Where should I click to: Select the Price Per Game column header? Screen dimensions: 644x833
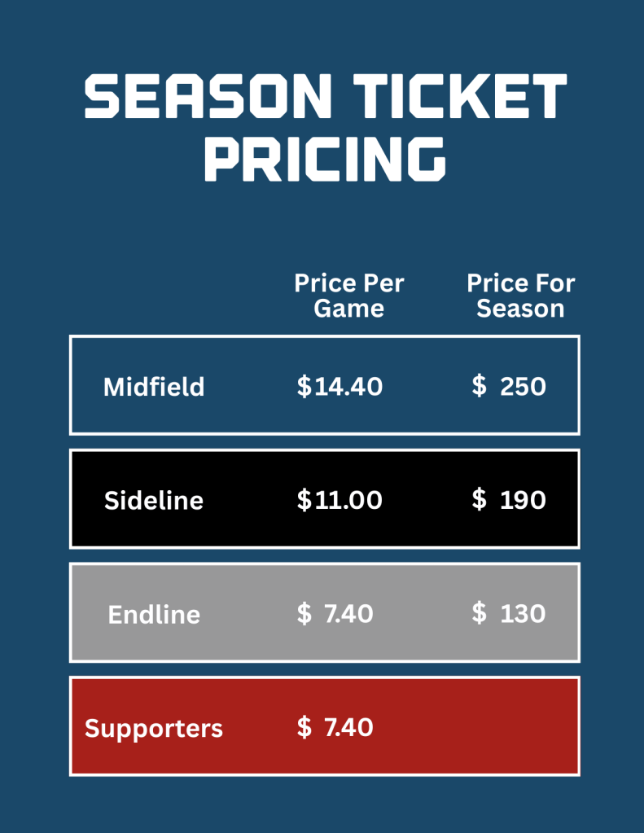348,296
